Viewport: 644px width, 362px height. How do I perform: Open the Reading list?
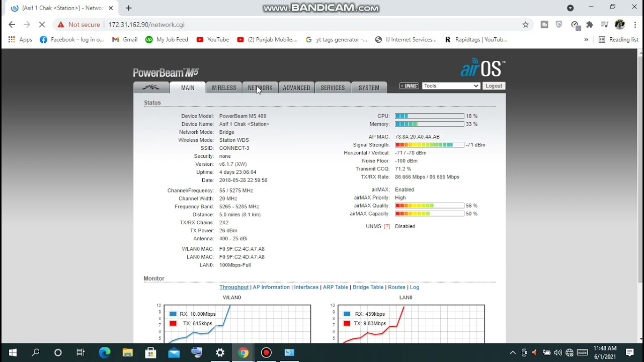(x=618, y=40)
